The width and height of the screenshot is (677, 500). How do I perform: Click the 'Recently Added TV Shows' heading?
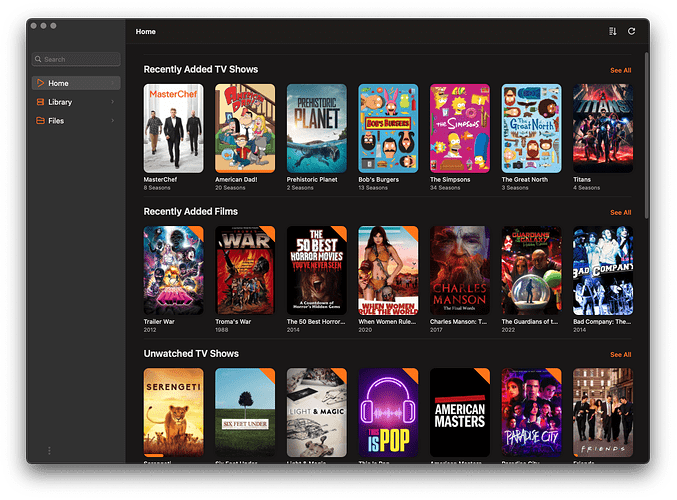tap(201, 70)
